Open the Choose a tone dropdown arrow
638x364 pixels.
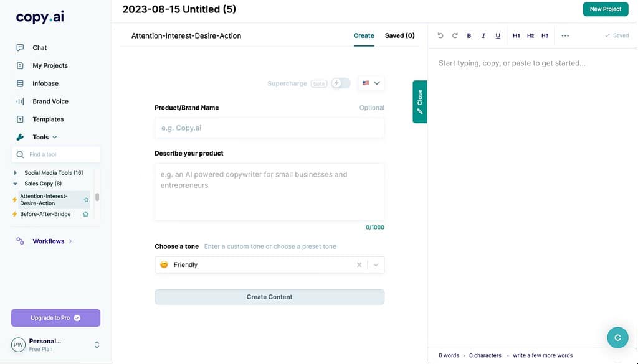(x=376, y=264)
